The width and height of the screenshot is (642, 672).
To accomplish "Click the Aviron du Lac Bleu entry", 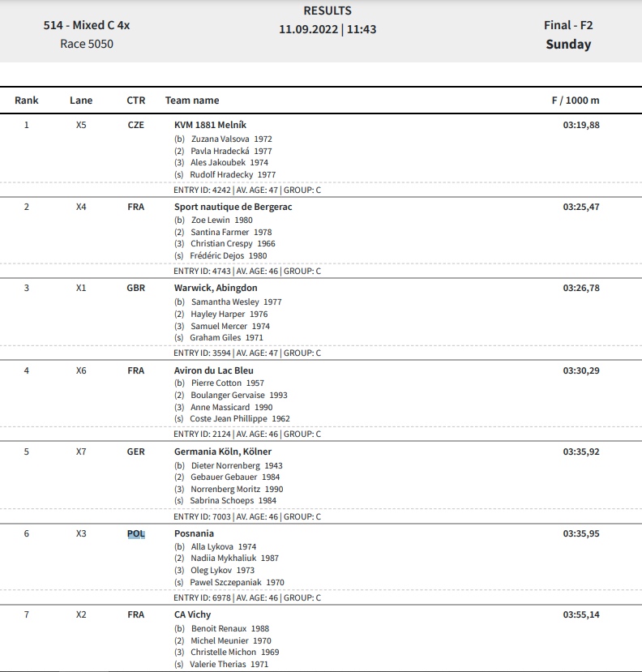I will [x=213, y=370].
